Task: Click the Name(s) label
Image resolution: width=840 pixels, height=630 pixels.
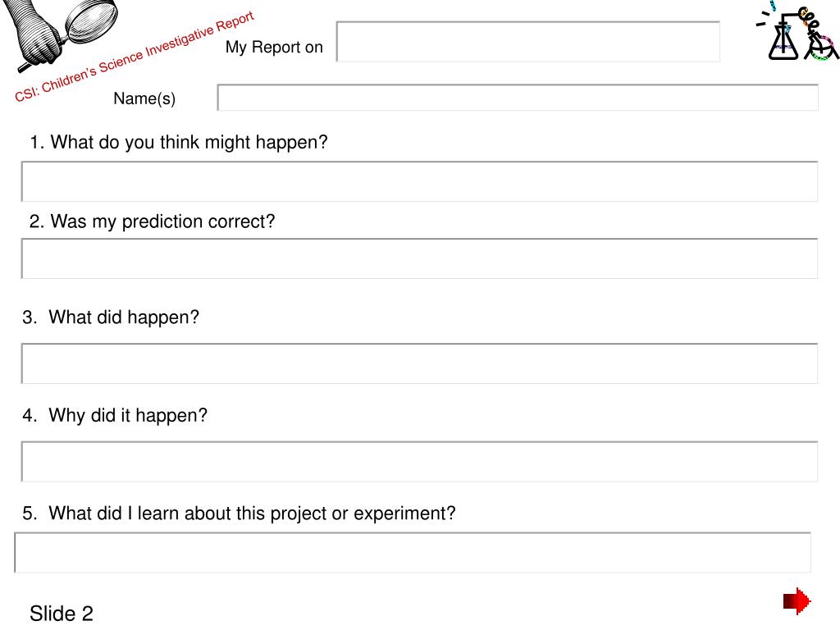Action: point(144,98)
